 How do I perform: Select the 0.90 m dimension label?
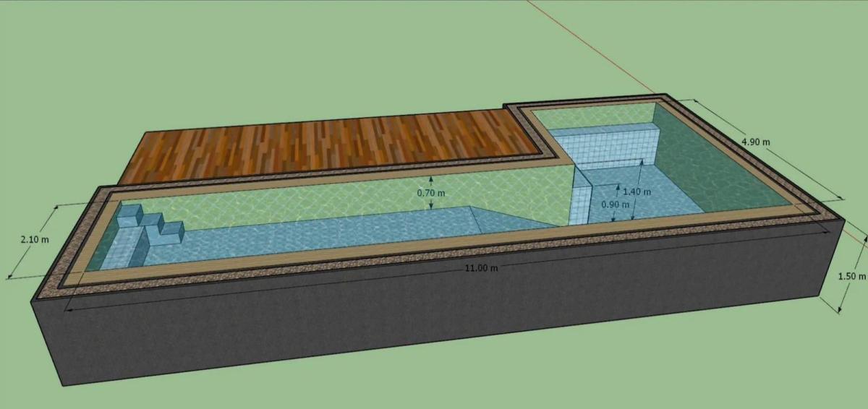pos(616,204)
